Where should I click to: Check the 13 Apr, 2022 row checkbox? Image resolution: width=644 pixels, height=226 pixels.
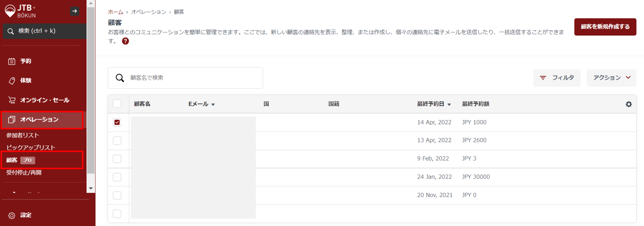click(x=117, y=140)
